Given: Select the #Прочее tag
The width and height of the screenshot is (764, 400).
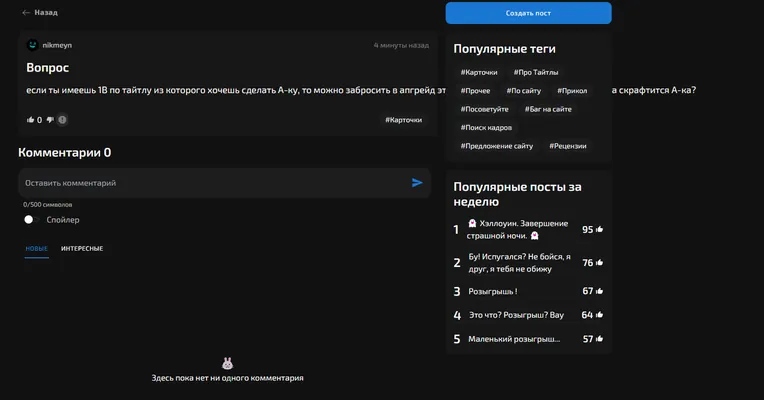Looking at the screenshot, I should tap(476, 91).
